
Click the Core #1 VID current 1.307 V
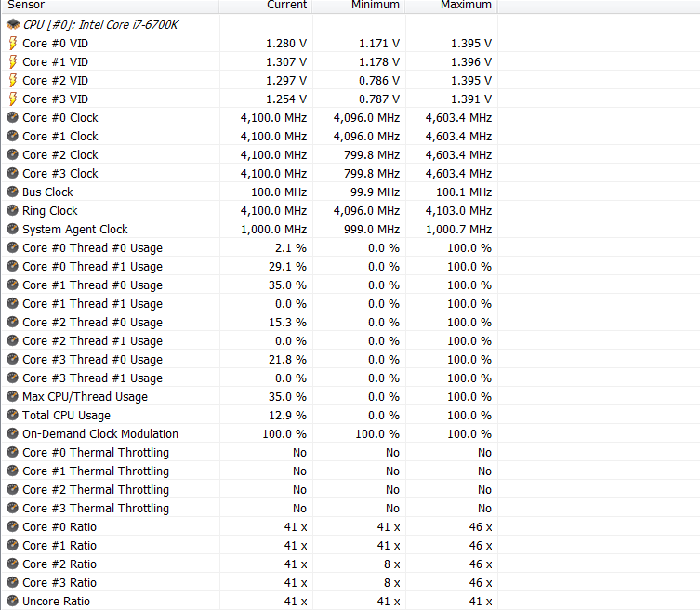tap(286, 61)
